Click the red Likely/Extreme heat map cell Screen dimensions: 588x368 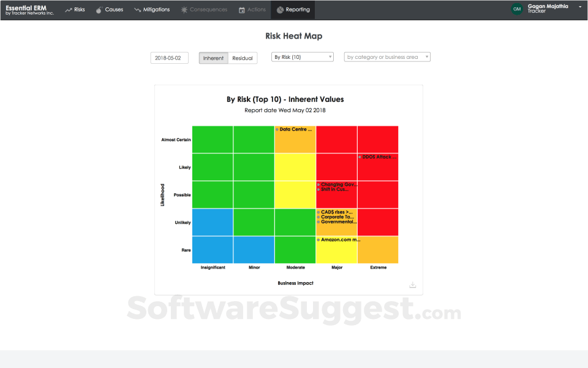377,166
